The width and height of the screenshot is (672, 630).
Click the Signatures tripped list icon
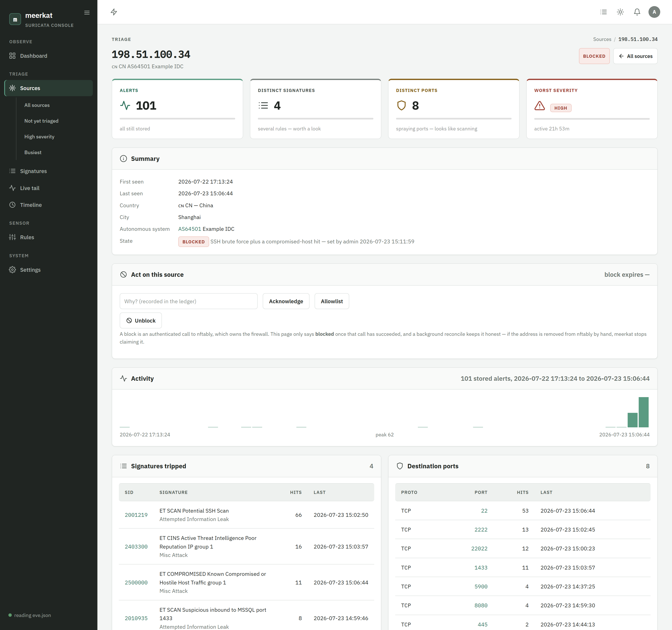click(123, 466)
